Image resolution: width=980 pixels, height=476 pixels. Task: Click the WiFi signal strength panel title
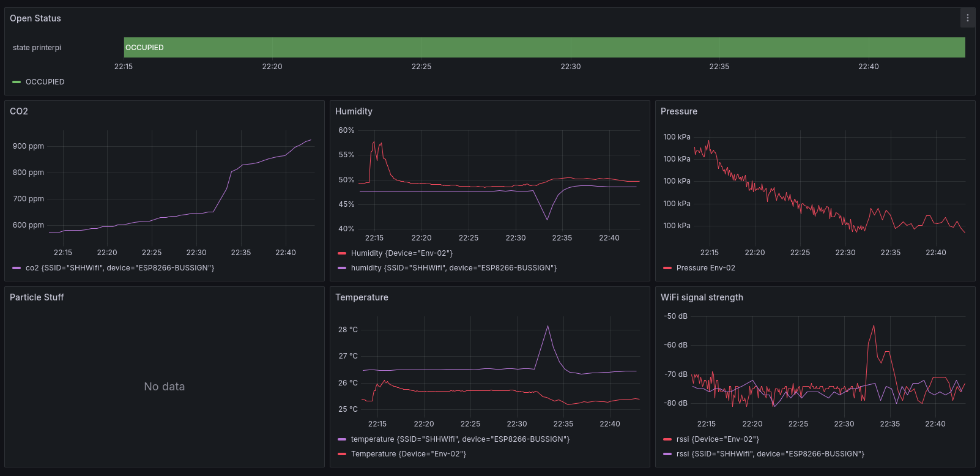click(702, 297)
